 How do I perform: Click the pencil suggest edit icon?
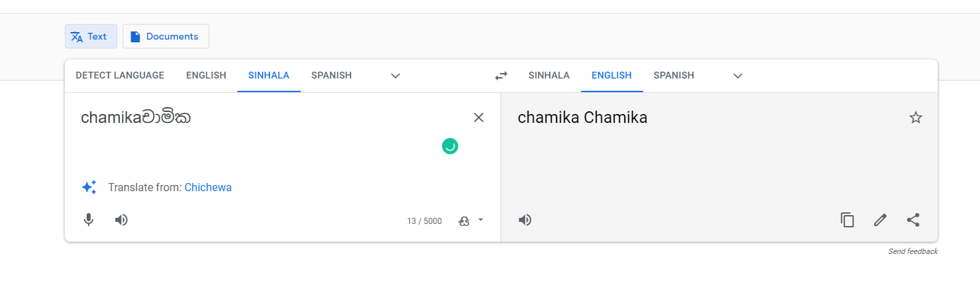click(880, 220)
